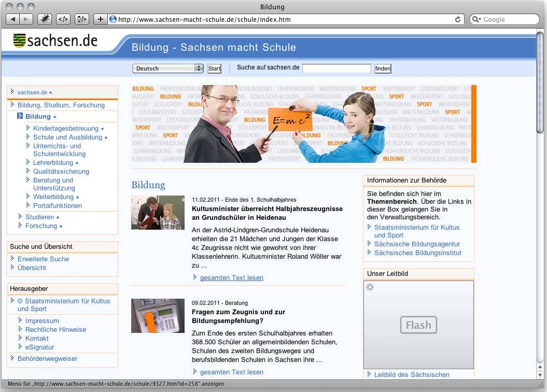Viewport: 547px width, 392px height.
Task: Click the vertical scrollbar of the page
Action: [x=540, y=207]
